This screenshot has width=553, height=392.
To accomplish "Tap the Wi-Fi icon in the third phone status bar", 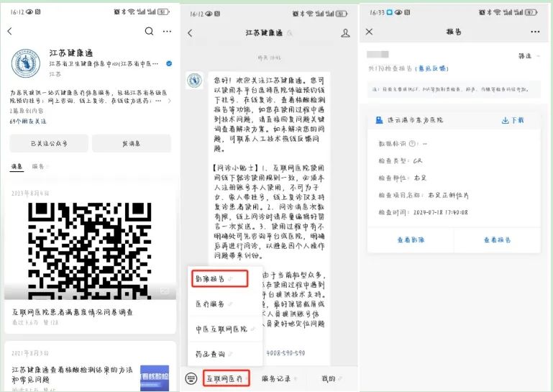I will [498, 12].
